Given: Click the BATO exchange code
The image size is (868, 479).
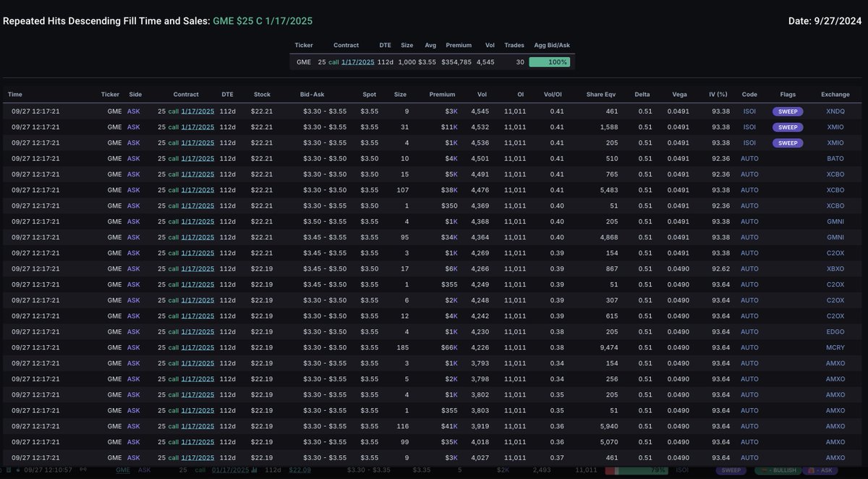Looking at the screenshot, I should (835, 158).
